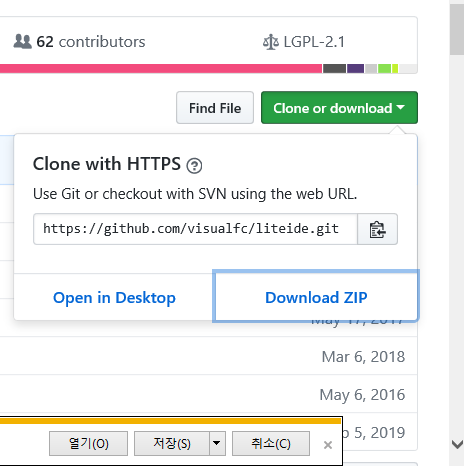Click the scroll down arrow on the scrollbar
The height and width of the screenshot is (466, 464).
pos(457,444)
